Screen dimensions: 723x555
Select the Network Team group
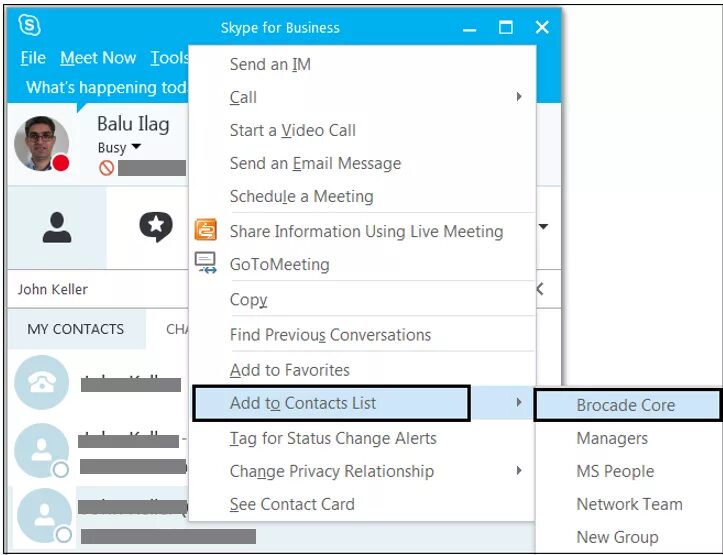click(x=628, y=504)
